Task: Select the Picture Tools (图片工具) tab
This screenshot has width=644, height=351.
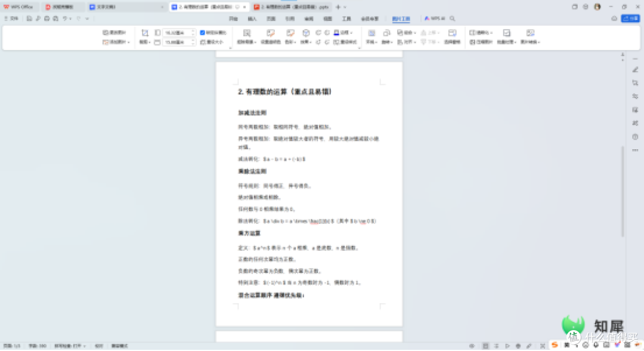Action: coord(401,19)
